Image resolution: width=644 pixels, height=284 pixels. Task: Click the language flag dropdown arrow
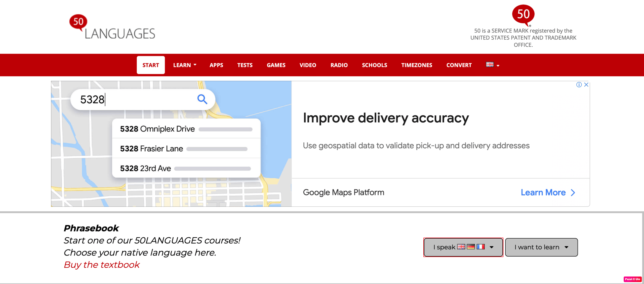pyautogui.click(x=499, y=66)
